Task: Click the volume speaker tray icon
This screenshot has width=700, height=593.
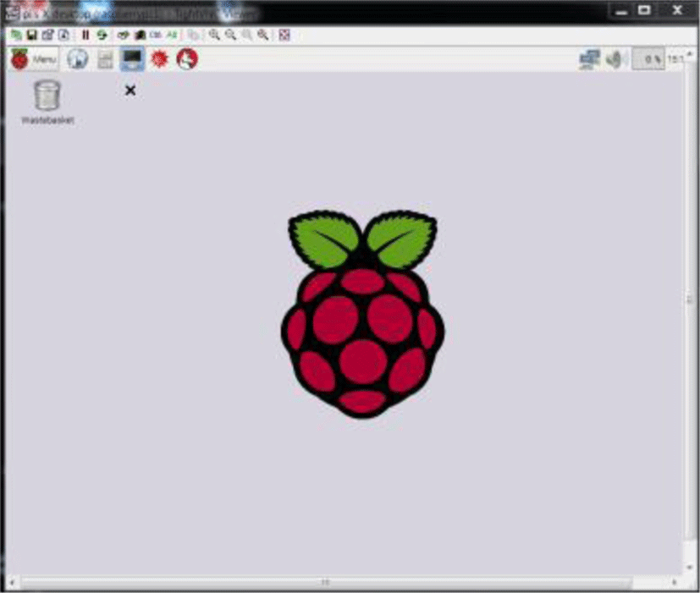Action: point(615,60)
